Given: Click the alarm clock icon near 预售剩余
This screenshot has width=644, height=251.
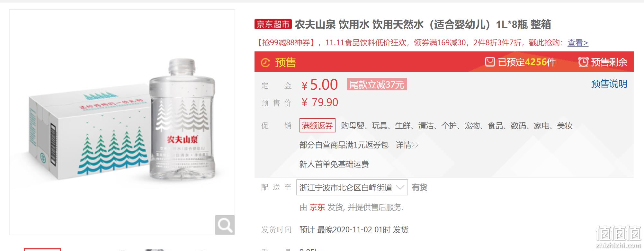Looking at the screenshot, I should pyautogui.click(x=583, y=62).
